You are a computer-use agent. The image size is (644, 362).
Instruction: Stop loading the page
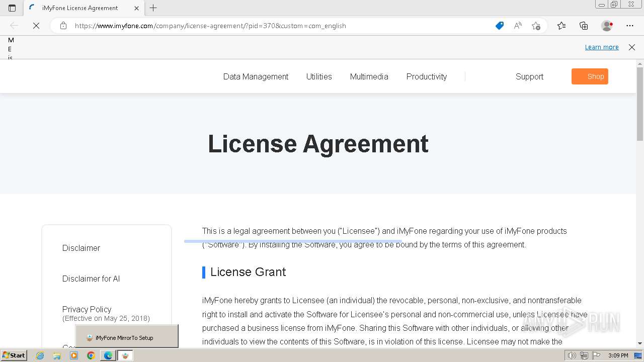[x=36, y=26]
